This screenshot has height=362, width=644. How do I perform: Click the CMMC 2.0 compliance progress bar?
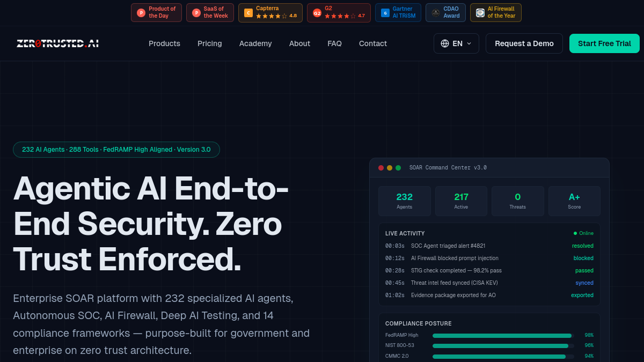point(503,357)
